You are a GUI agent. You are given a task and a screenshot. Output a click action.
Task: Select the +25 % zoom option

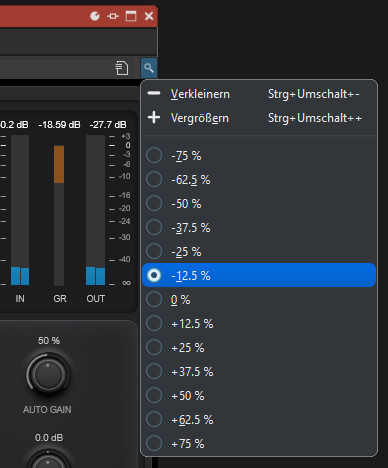[259, 348]
